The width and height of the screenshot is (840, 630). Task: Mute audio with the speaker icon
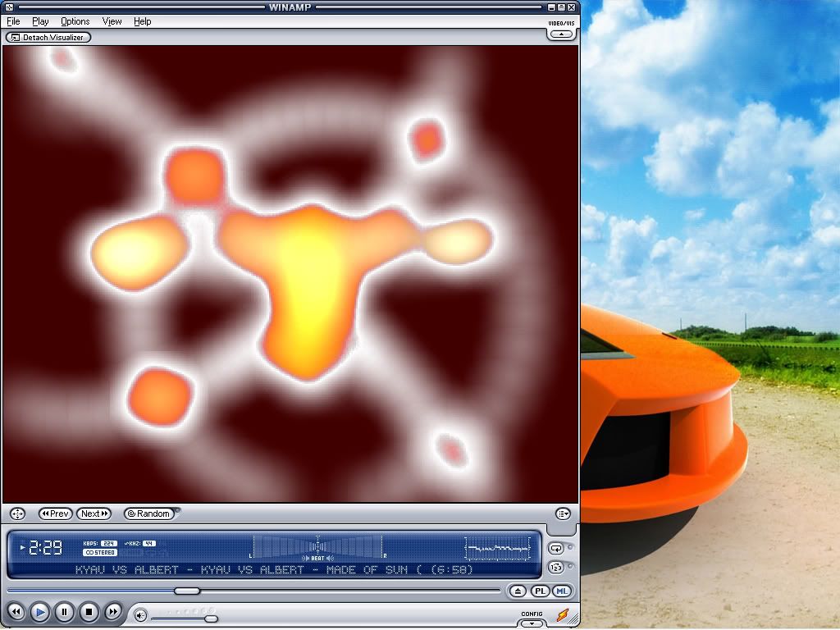coord(140,616)
